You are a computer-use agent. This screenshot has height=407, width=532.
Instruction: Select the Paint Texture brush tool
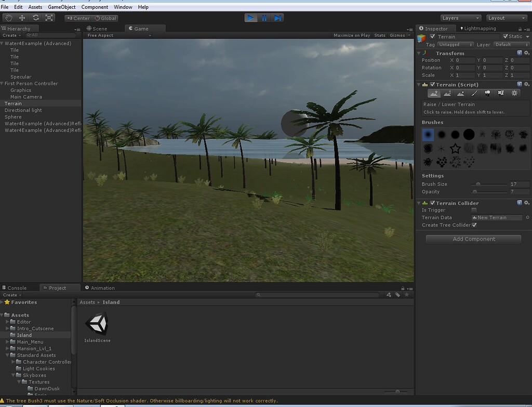coord(474,93)
